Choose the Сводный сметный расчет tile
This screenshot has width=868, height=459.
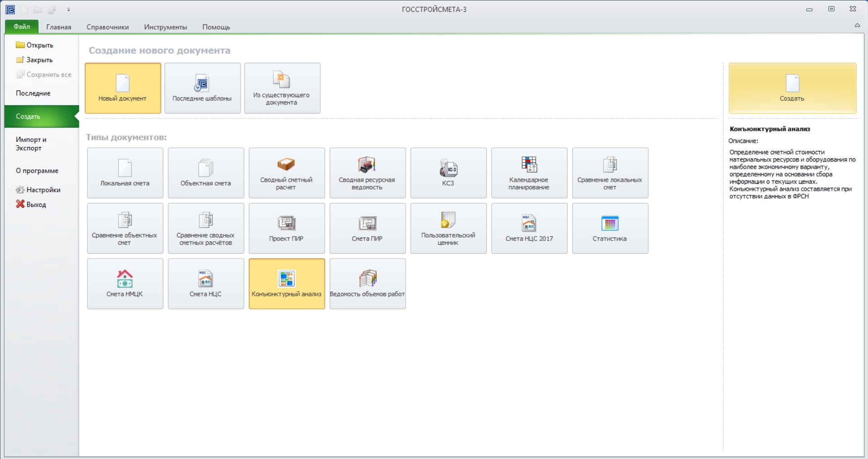click(287, 173)
